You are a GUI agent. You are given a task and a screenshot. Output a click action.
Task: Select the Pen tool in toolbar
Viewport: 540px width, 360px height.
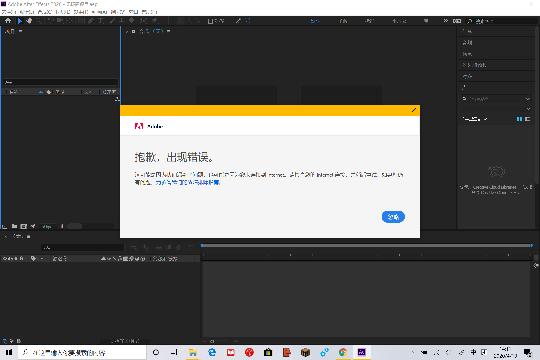pos(91,21)
